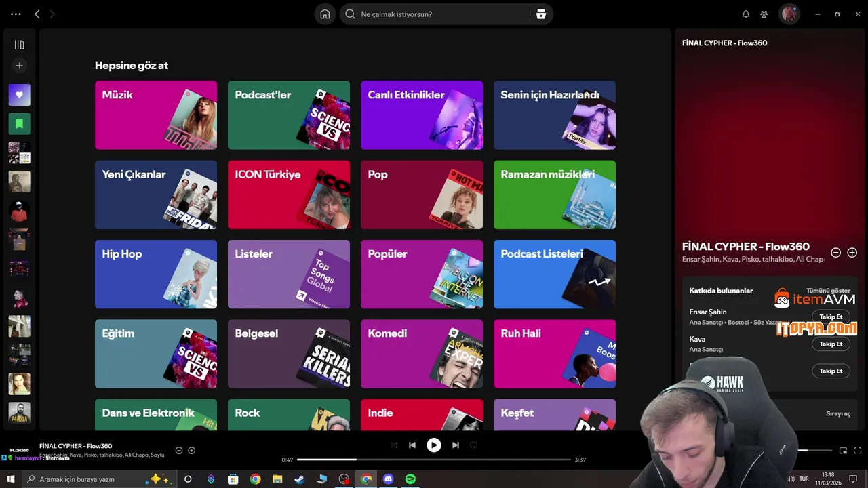Open the Dans ve Elektronik card

tap(156, 415)
